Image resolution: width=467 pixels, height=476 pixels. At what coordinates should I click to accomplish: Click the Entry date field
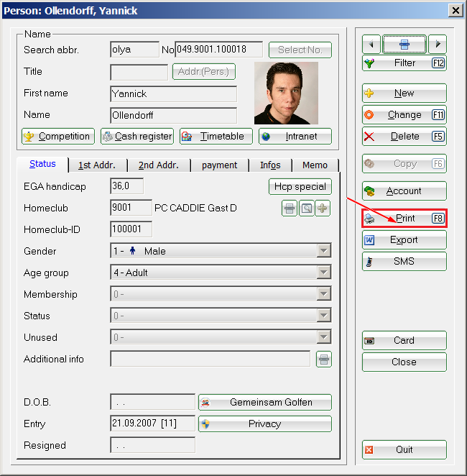click(x=152, y=424)
